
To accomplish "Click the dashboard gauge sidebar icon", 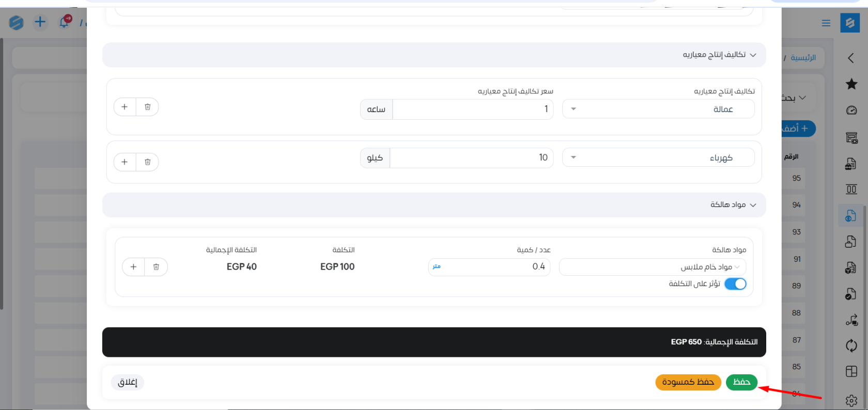I will pyautogui.click(x=851, y=111).
